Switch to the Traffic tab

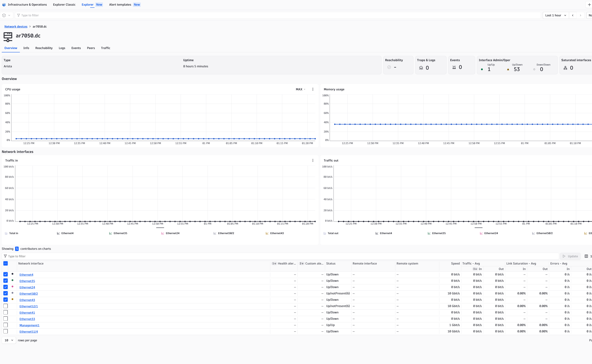106,48
